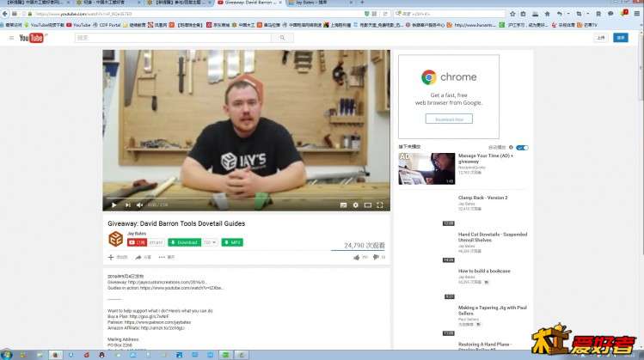Screen dimensions: 644x360
Task: Enter fullscreen mode on the video
Action: (380, 204)
